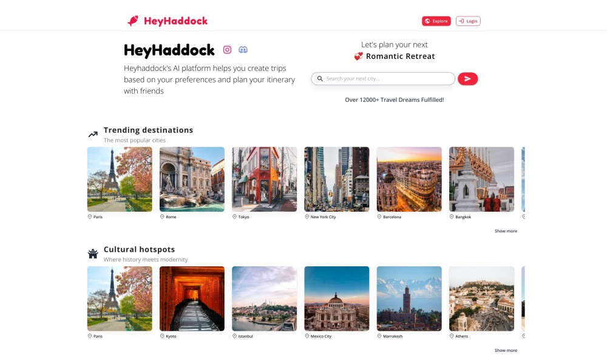Focus the 'Search your next city' field
The height and width of the screenshot is (364, 607).
pyautogui.click(x=383, y=78)
